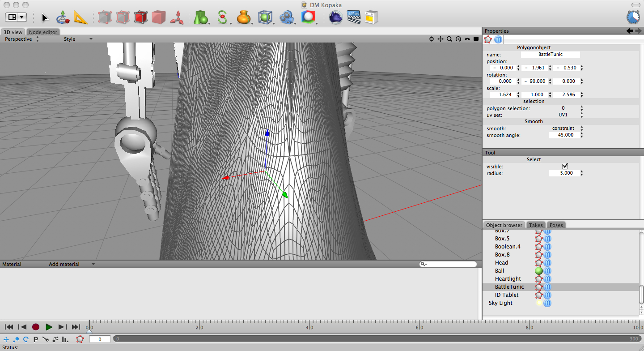Switch to polygon mode red cube
Screen dimensions: 644x351
(x=140, y=17)
